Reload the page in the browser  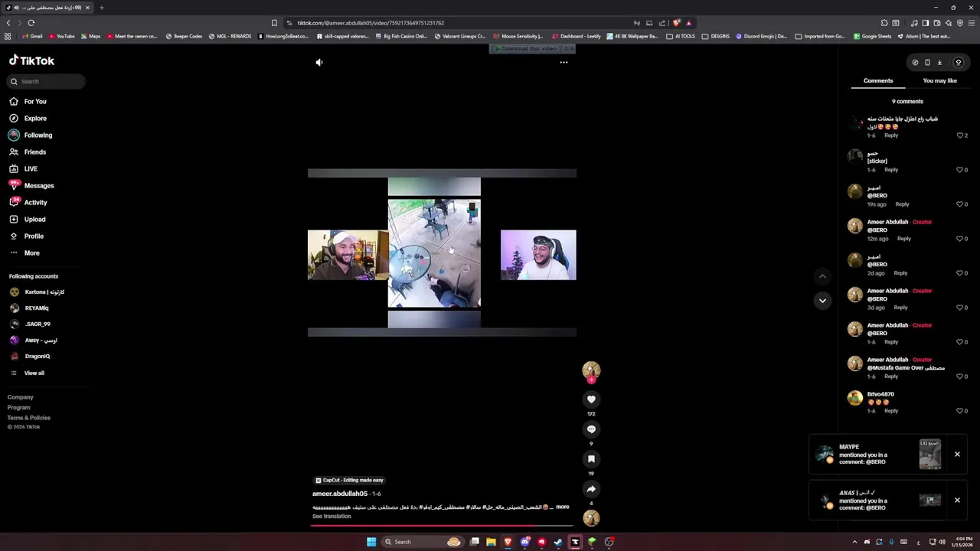(31, 23)
